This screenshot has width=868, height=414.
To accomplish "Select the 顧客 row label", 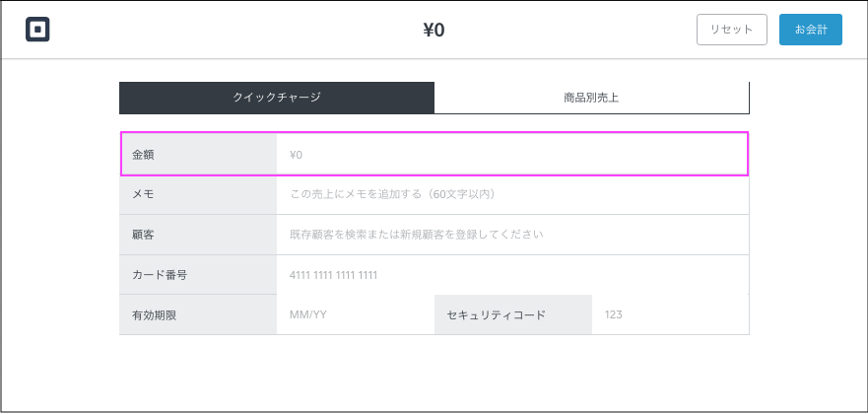I will pyautogui.click(x=198, y=235).
